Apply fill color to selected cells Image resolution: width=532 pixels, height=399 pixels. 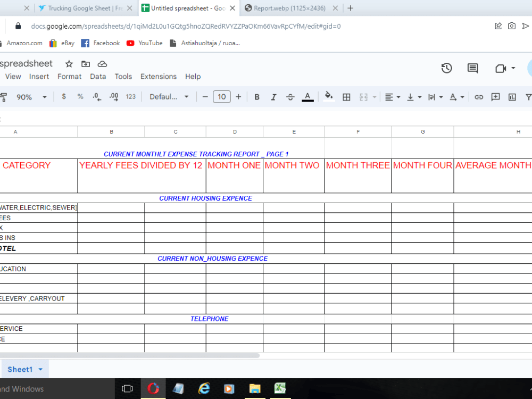tap(329, 96)
